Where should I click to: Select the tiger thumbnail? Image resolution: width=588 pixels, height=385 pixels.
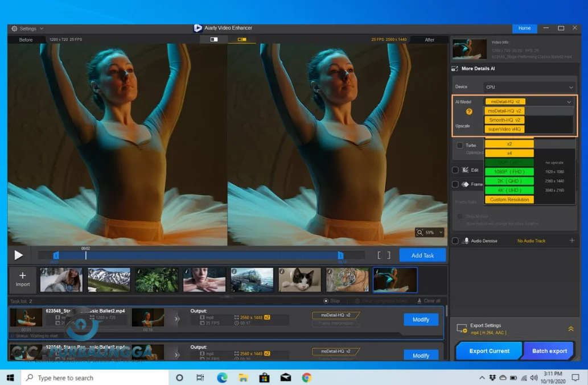click(x=347, y=280)
